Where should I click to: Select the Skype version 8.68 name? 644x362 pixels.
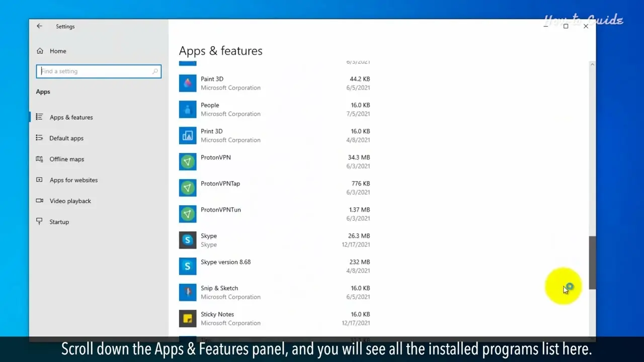click(225, 262)
